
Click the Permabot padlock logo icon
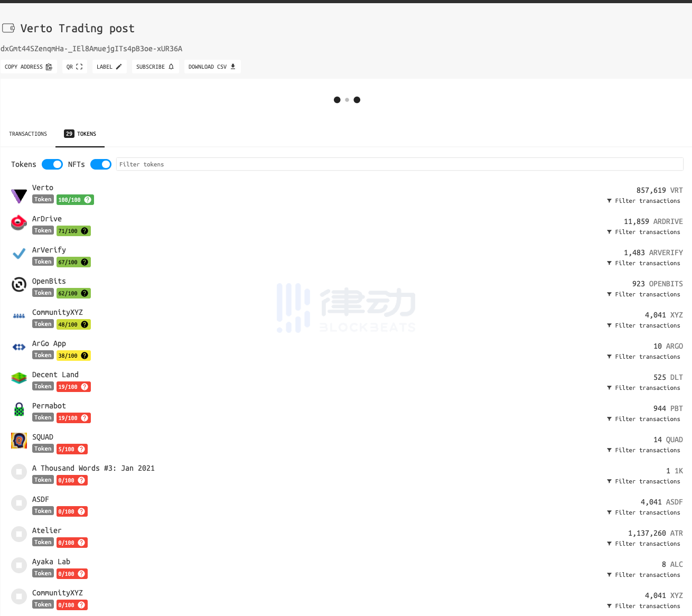pos(19,409)
